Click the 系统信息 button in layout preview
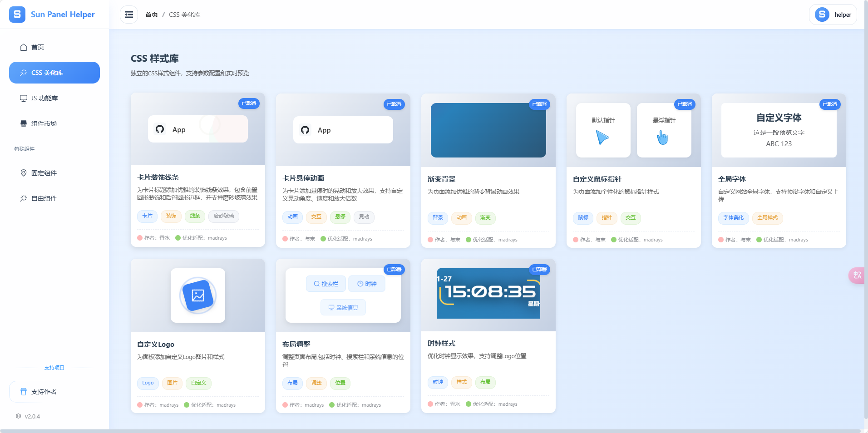 [x=343, y=307]
